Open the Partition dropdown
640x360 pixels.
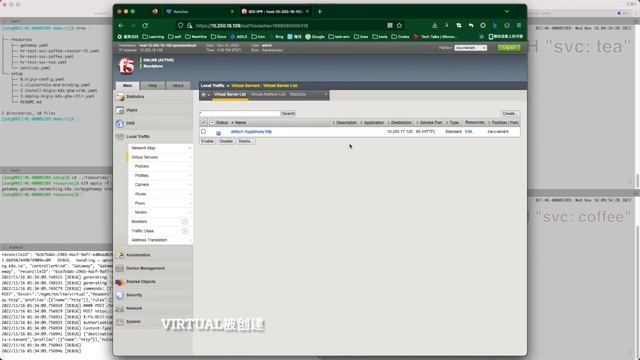coord(471,48)
